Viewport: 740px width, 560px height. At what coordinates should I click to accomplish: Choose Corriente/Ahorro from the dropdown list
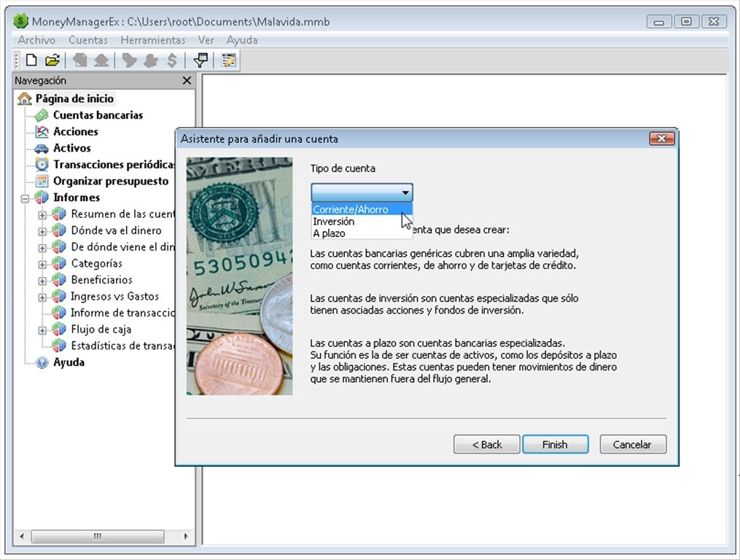point(362,210)
